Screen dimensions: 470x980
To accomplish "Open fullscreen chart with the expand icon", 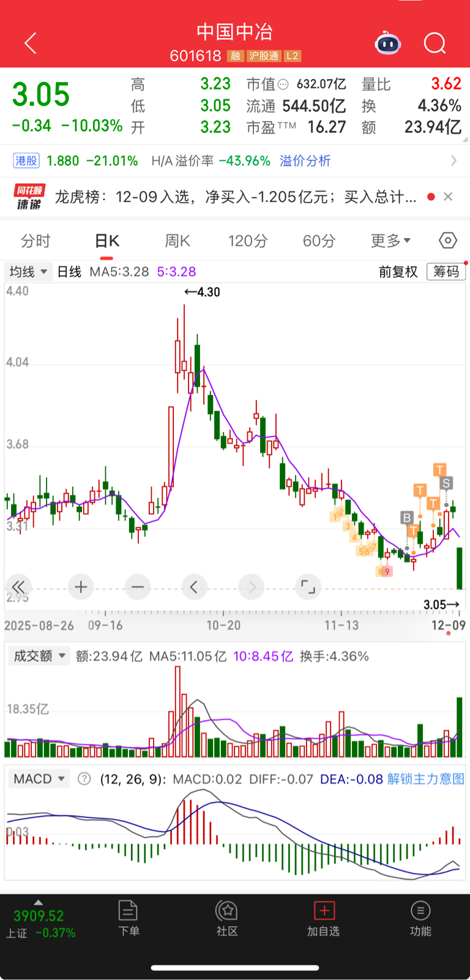I will pos(308,588).
